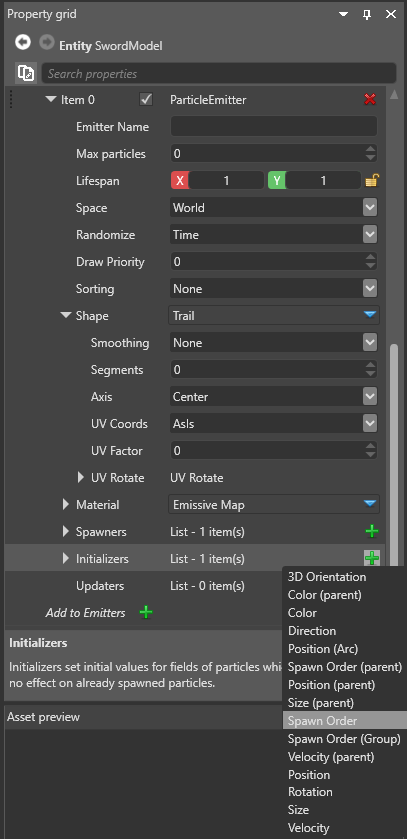Select the highlighted Spawn Order entry

click(x=344, y=721)
